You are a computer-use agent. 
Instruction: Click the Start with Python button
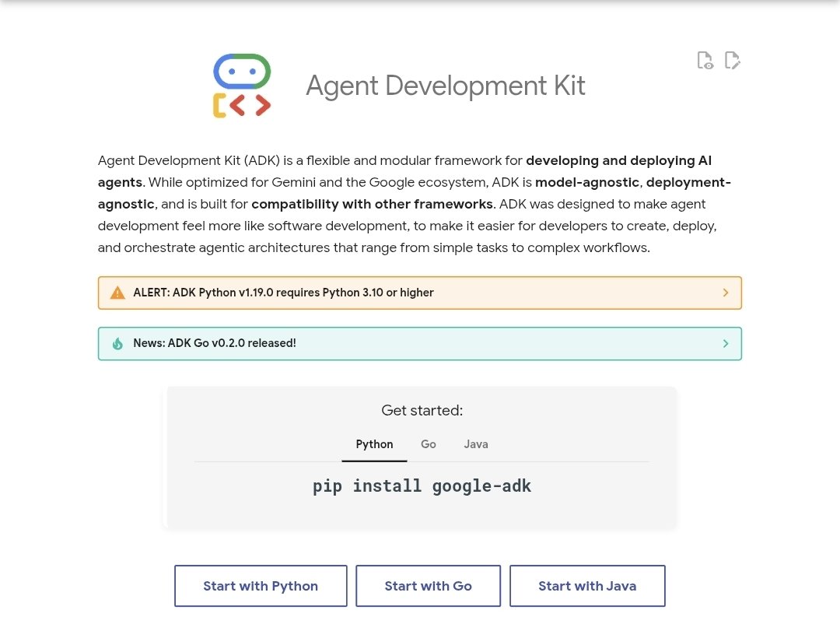pos(261,586)
